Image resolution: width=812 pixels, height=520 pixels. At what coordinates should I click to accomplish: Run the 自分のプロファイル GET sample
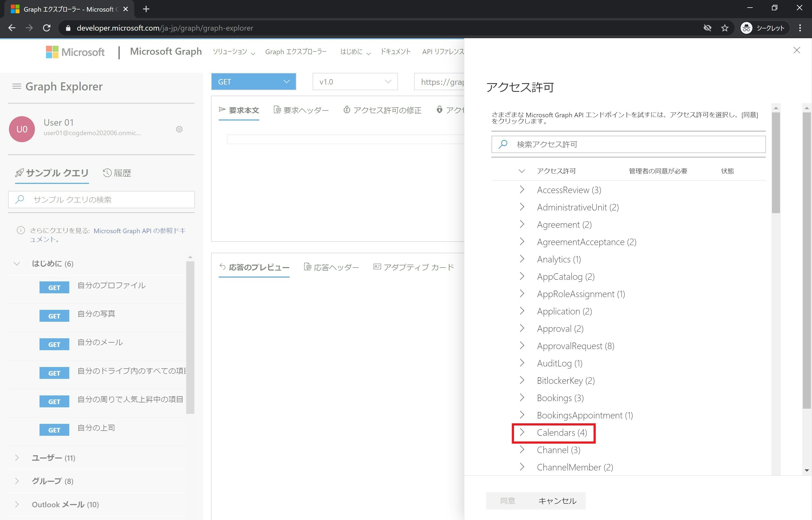(x=54, y=287)
